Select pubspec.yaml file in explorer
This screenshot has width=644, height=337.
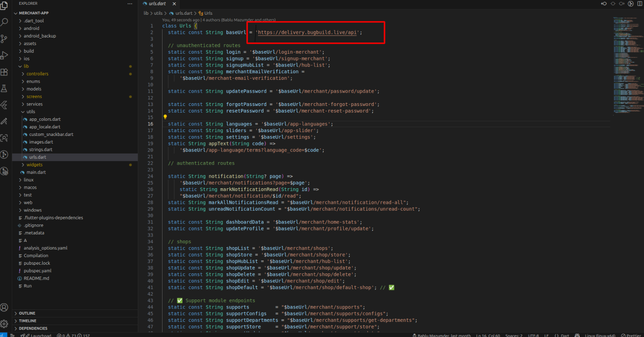tap(38, 270)
